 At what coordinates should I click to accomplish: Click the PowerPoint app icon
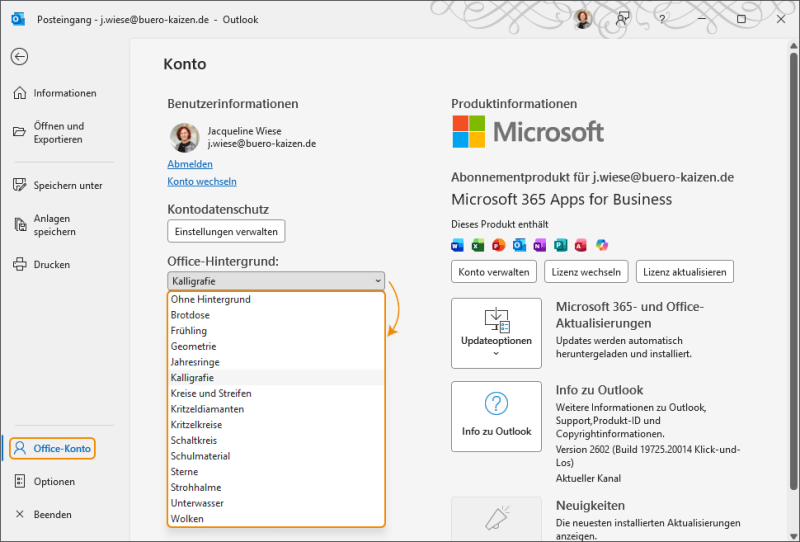click(x=498, y=245)
